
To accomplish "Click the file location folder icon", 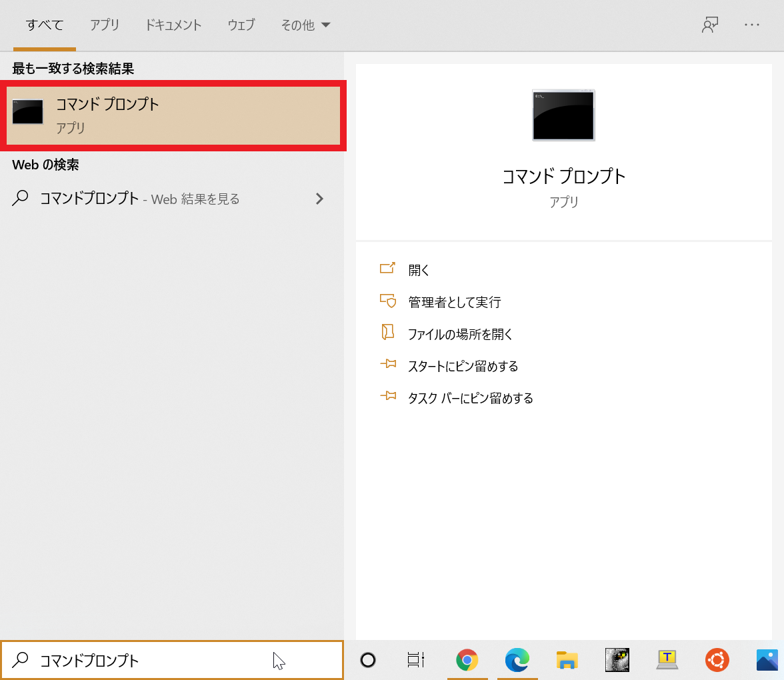I will tap(387, 332).
